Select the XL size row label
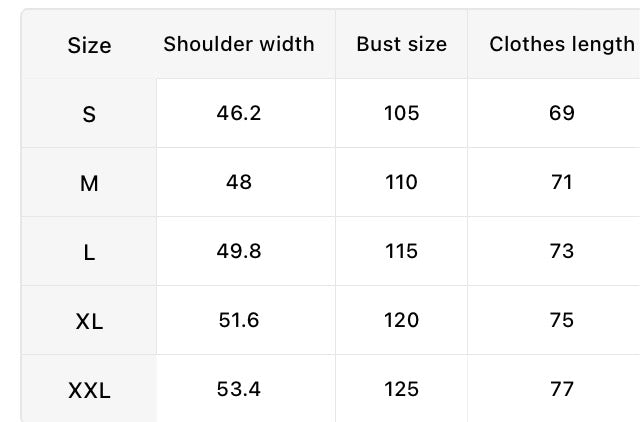 (x=89, y=321)
